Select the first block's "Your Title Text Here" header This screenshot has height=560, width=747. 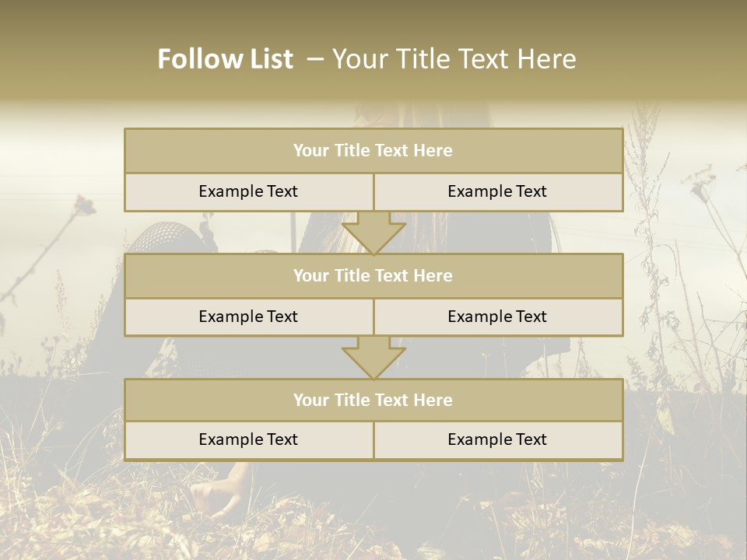(x=373, y=151)
